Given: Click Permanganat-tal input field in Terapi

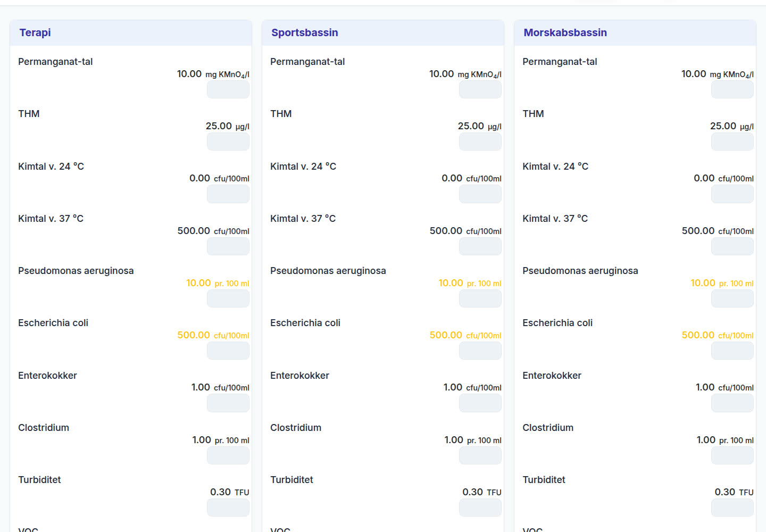Looking at the screenshot, I should (228, 90).
